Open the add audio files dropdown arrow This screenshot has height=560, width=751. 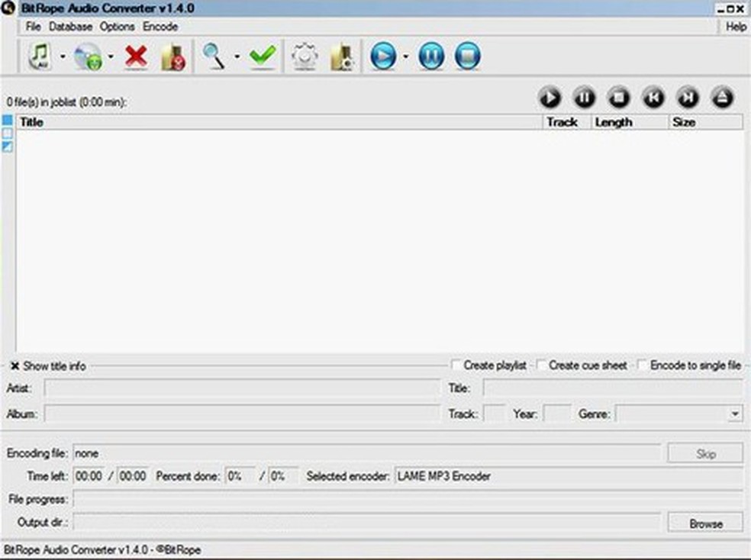click(x=63, y=56)
